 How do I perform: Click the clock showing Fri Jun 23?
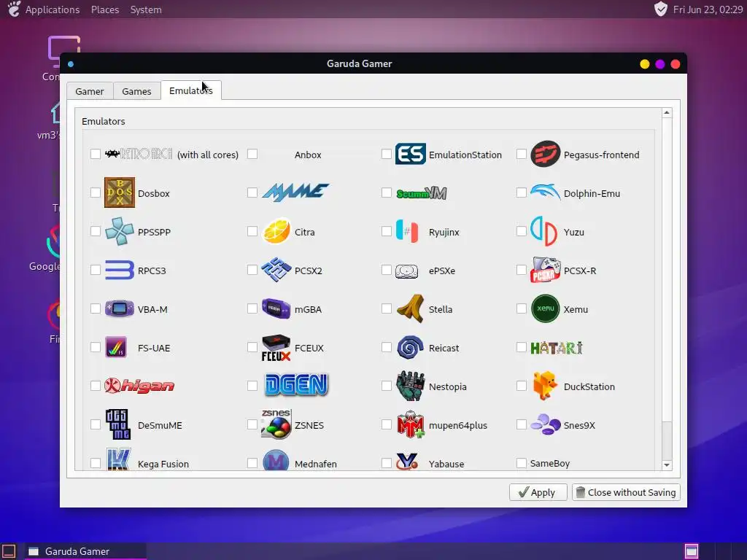(708, 9)
